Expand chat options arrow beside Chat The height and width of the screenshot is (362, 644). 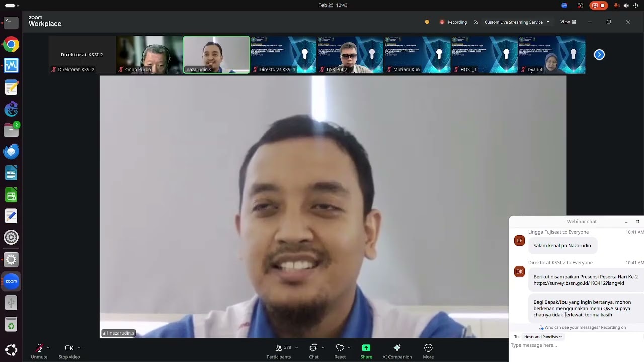point(323,347)
